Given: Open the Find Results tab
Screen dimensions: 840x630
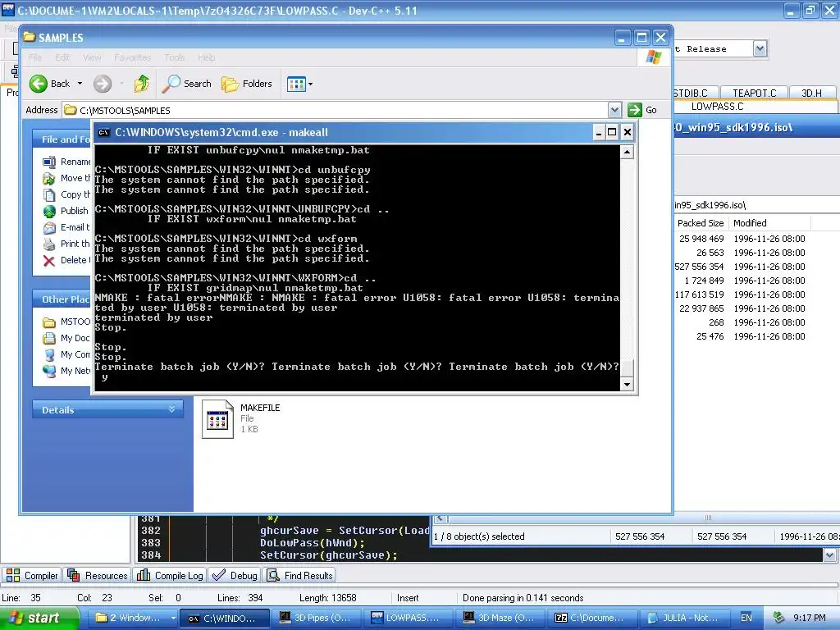Looking at the screenshot, I should click(300, 575).
